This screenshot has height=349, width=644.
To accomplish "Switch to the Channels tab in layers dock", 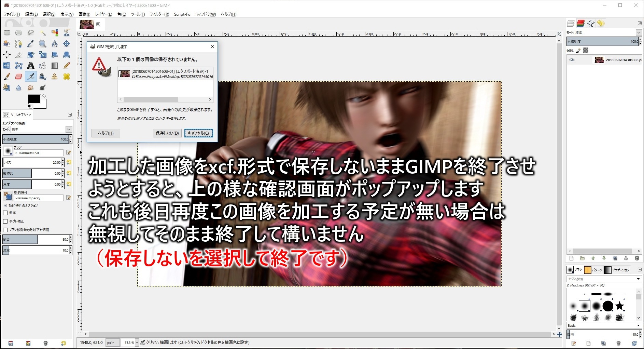I will 580,23.
